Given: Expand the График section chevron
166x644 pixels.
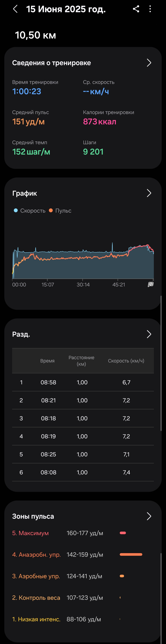Looking at the screenshot, I should pos(149,193).
